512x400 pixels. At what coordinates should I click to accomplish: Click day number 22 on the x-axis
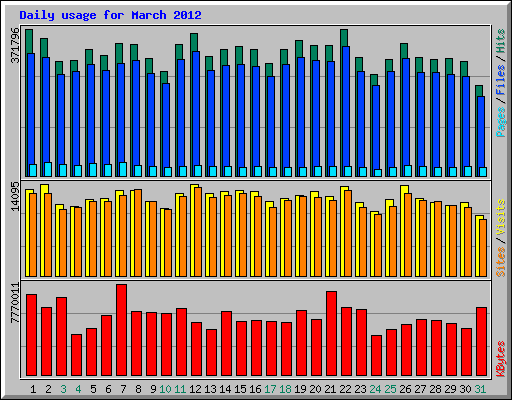click(x=345, y=389)
